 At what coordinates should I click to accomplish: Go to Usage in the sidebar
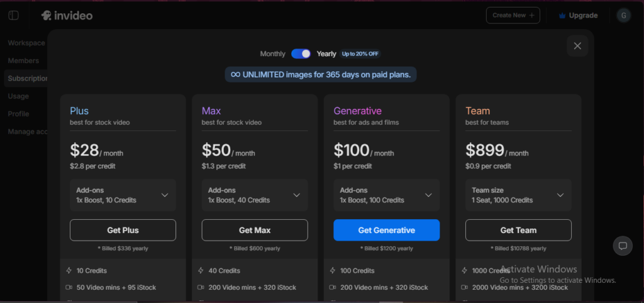coord(18,96)
